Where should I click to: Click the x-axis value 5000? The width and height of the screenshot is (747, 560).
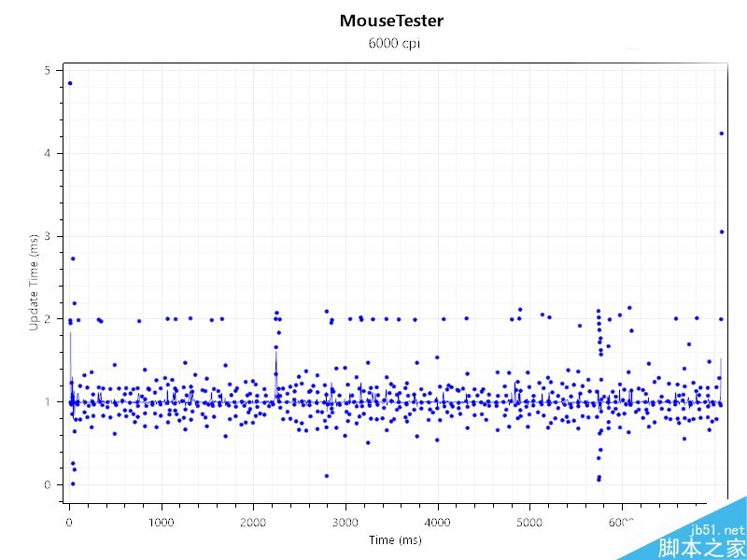click(x=529, y=523)
